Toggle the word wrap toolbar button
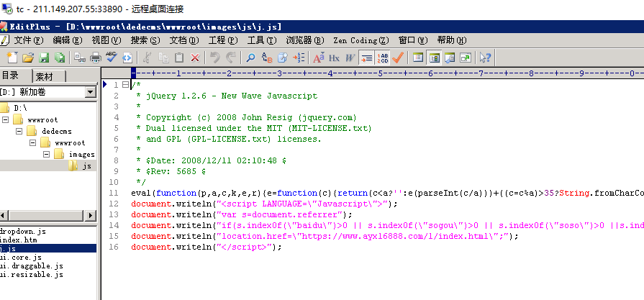This screenshot has height=300, width=644. point(366,58)
